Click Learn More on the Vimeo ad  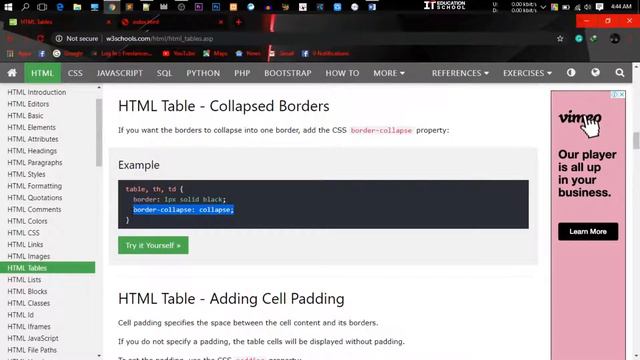click(x=588, y=231)
